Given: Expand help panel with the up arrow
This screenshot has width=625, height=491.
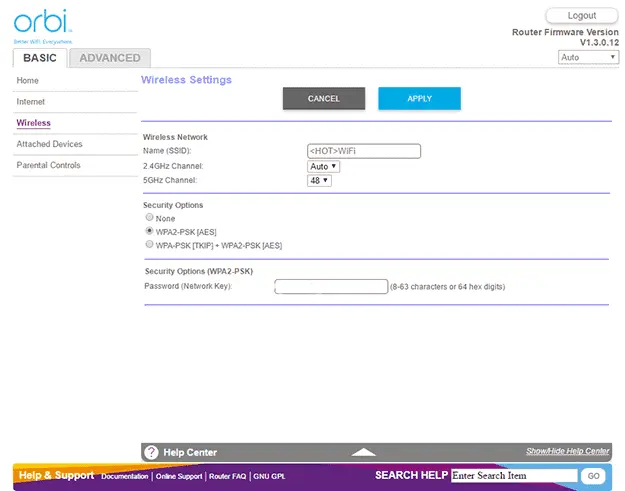Looking at the screenshot, I should point(364,452).
